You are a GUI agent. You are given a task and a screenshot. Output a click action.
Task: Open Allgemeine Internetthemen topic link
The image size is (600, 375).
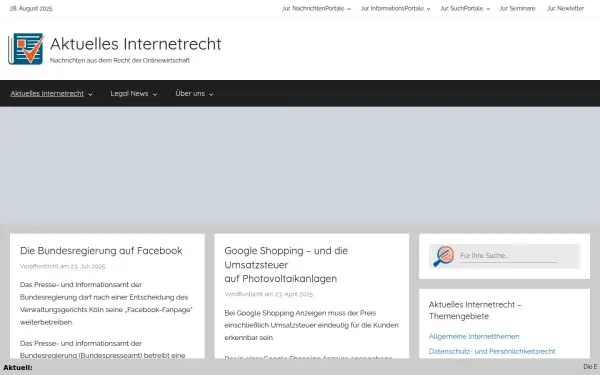point(474,336)
